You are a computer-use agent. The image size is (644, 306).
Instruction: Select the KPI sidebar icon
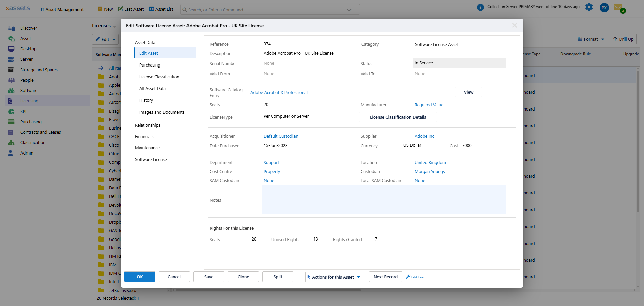pos(11,111)
